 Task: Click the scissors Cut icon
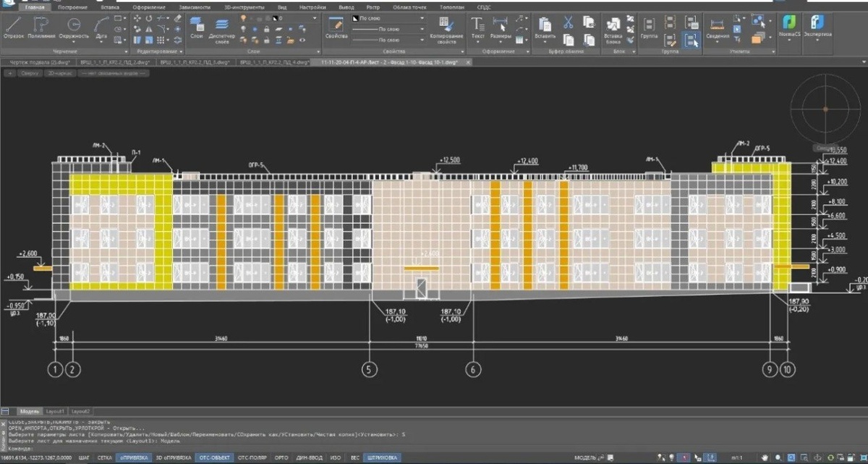point(568,22)
